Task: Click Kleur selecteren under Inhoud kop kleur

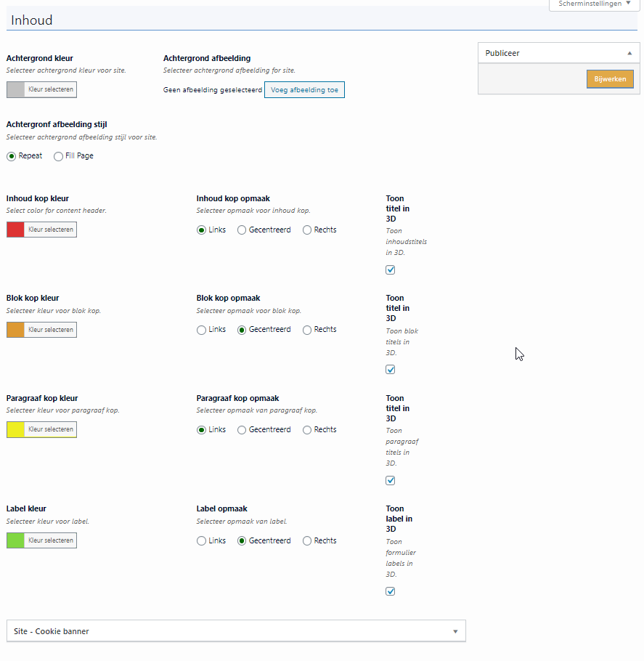Action: point(51,230)
